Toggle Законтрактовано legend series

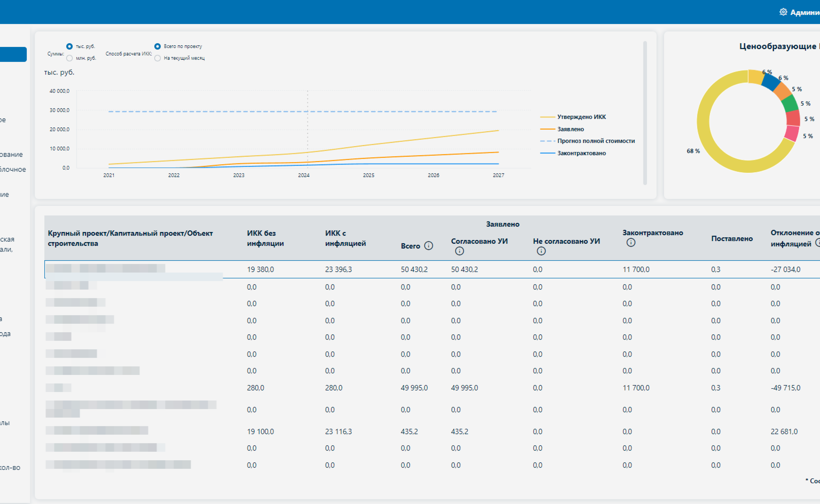573,153
